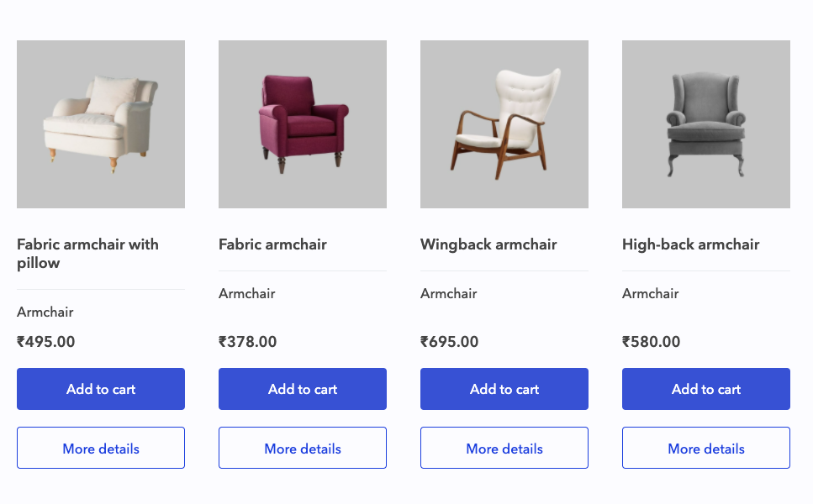Viewport: 813px width, 504px height.
Task: Click the burgundy fabric armchair photo
Action: pyautogui.click(x=303, y=124)
